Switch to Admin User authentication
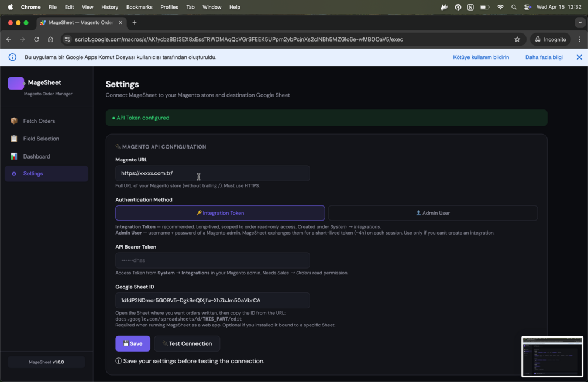 [433, 213]
